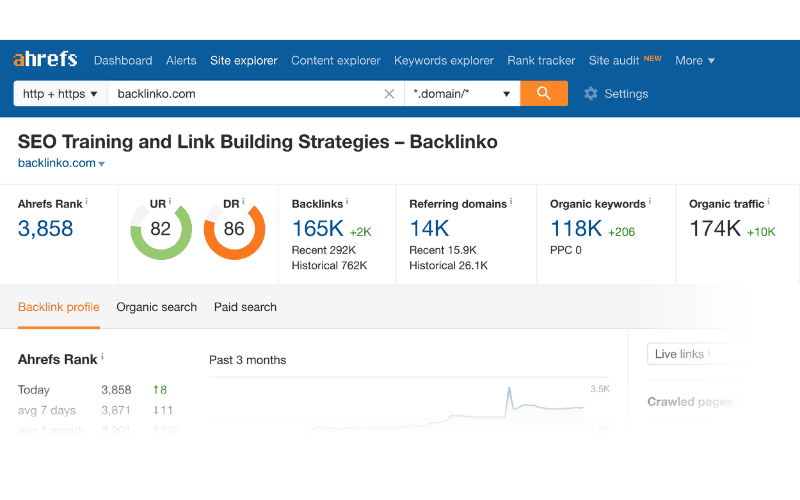Click the 3,858 Ahrefs Rank value
Image resolution: width=800 pixels, height=500 pixels.
tap(45, 229)
